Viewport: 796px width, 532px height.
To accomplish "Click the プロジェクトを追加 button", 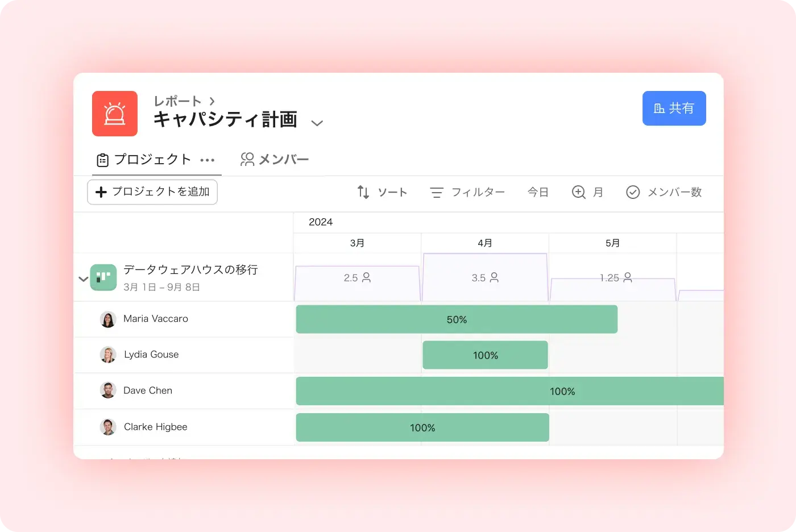I will 152,192.
